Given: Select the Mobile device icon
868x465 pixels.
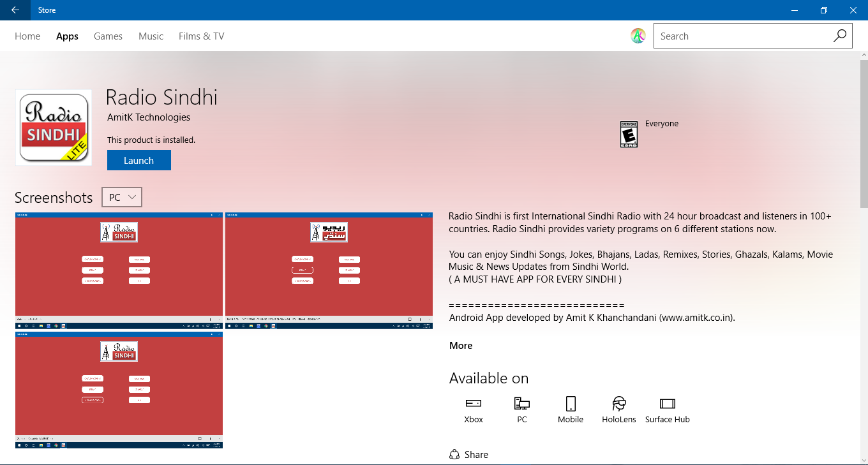Looking at the screenshot, I should [x=571, y=403].
